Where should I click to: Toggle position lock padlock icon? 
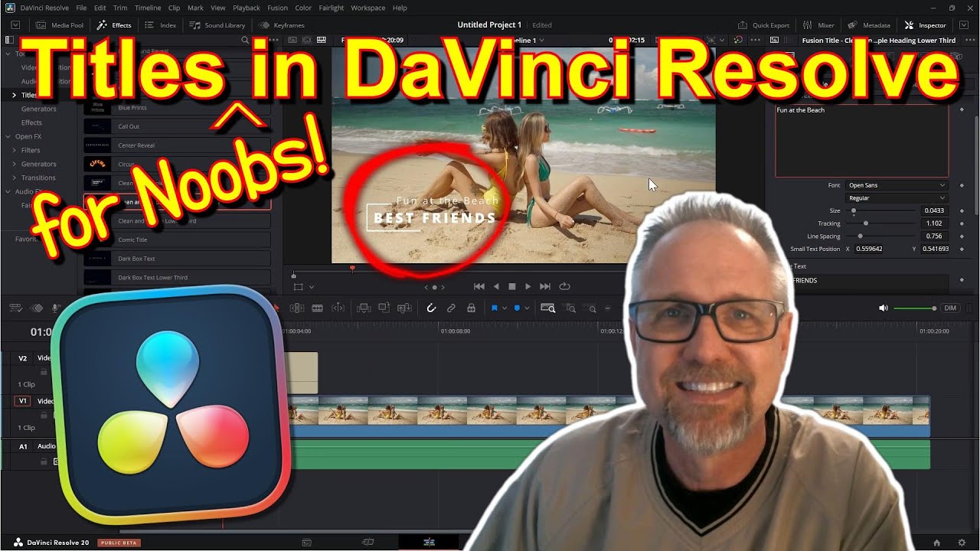471,308
